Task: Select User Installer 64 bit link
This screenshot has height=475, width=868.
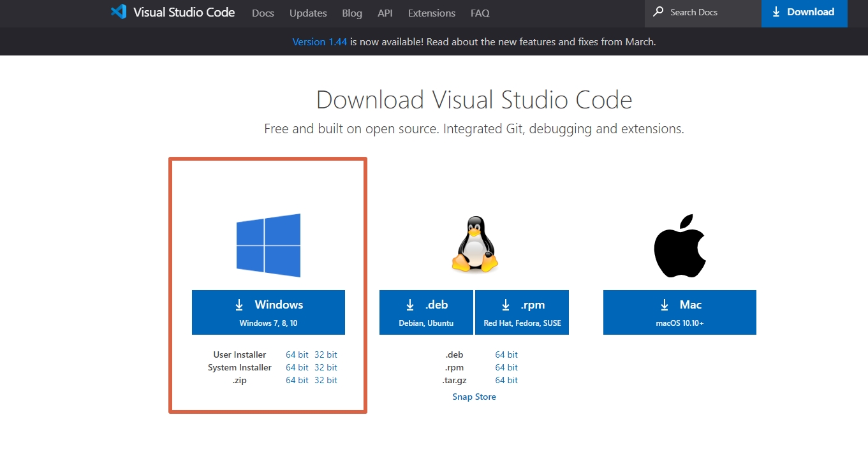Action: [x=297, y=354]
